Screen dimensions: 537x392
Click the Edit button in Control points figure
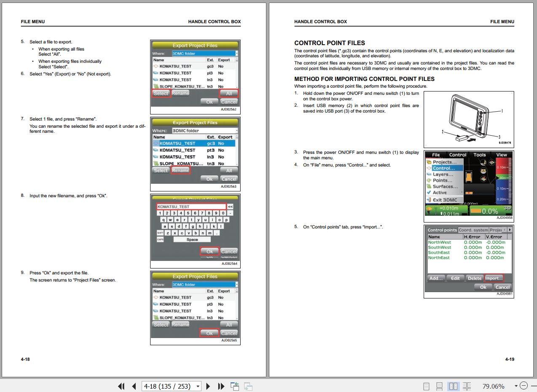(x=455, y=278)
